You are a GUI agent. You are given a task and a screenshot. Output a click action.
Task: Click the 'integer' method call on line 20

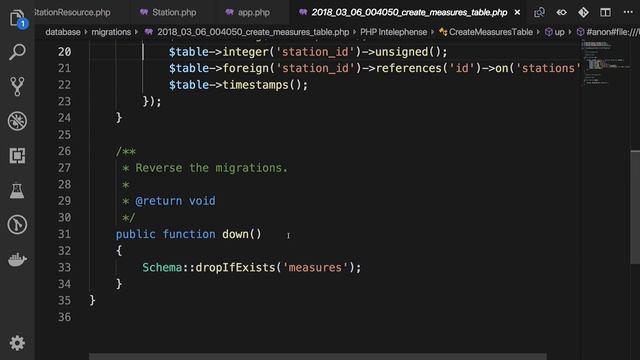tap(246, 52)
